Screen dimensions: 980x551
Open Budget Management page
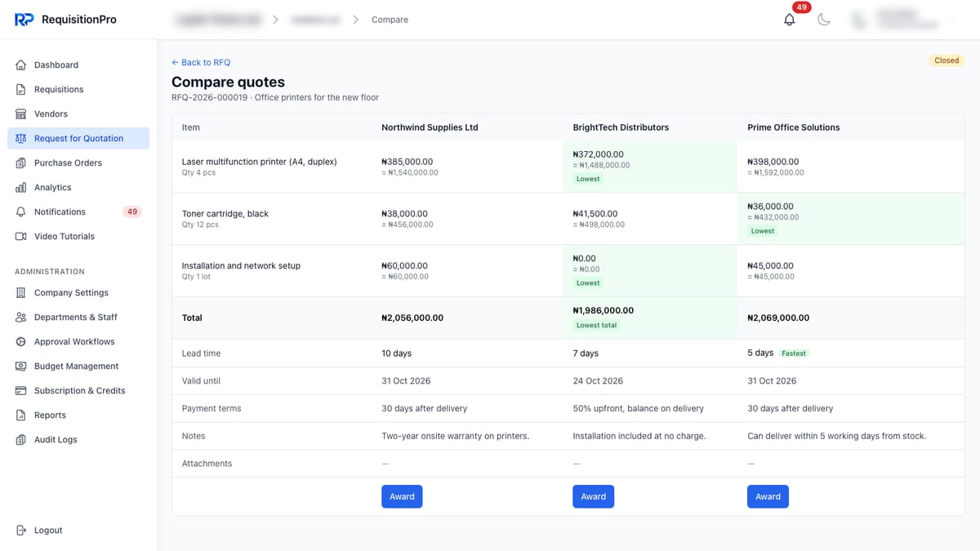click(x=78, y=366)
